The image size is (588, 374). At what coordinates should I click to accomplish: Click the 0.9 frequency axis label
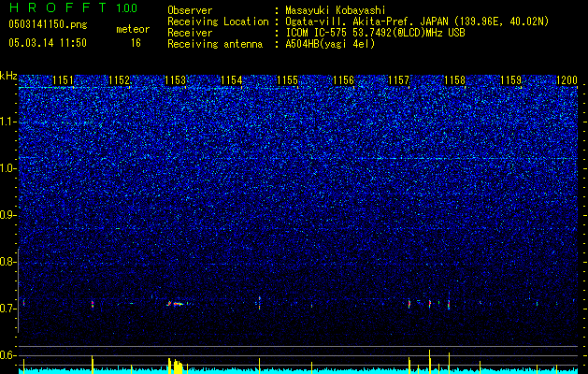coord(7,215)
